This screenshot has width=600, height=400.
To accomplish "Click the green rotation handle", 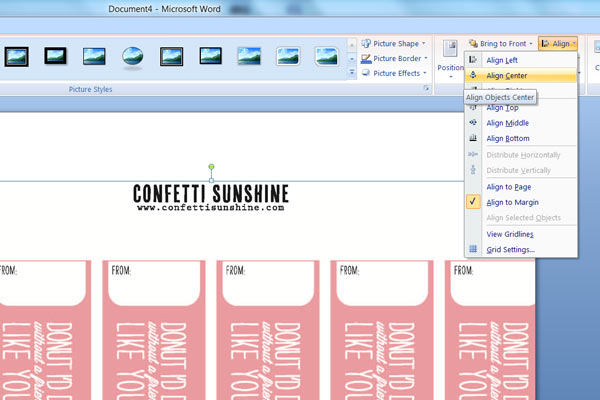I will (x=211, y=167).
